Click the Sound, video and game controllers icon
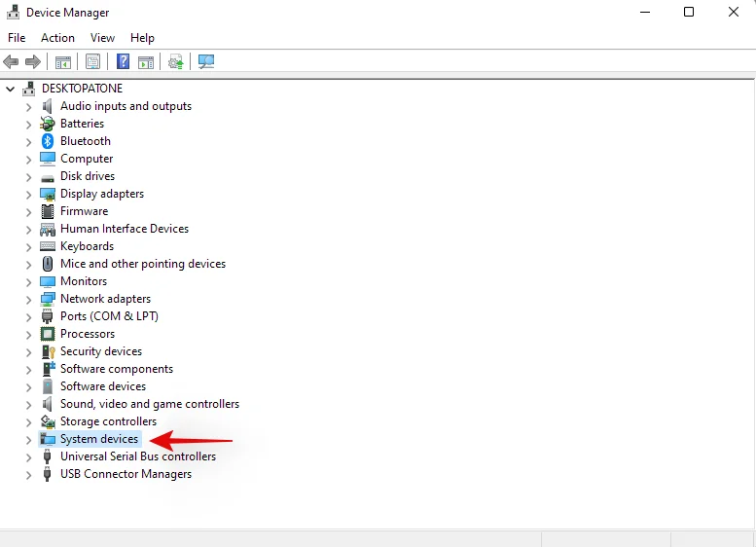 (48, 404)
